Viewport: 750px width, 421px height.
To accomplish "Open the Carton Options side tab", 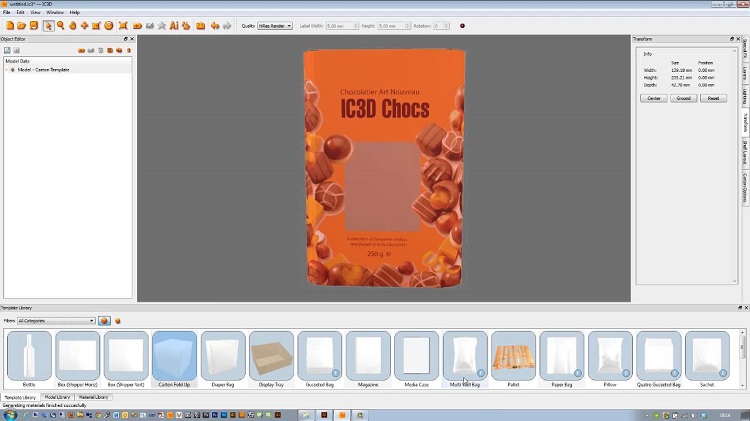I will coord(745,188).
